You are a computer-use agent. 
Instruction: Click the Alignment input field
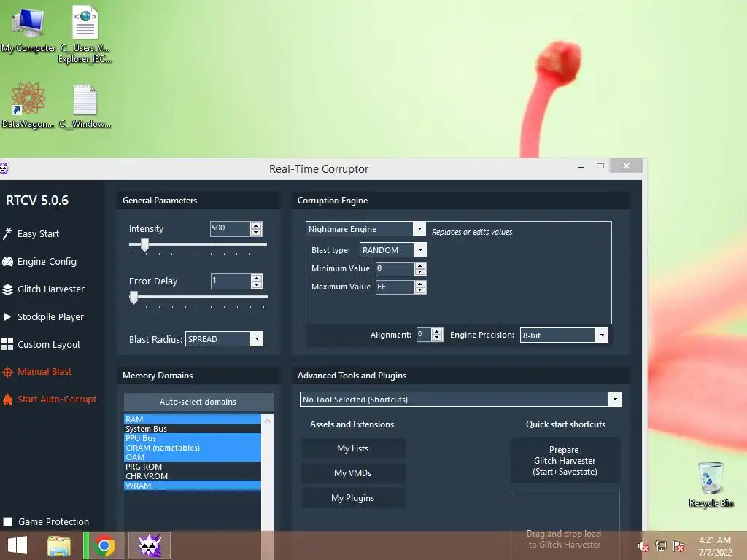click(424, 334)
